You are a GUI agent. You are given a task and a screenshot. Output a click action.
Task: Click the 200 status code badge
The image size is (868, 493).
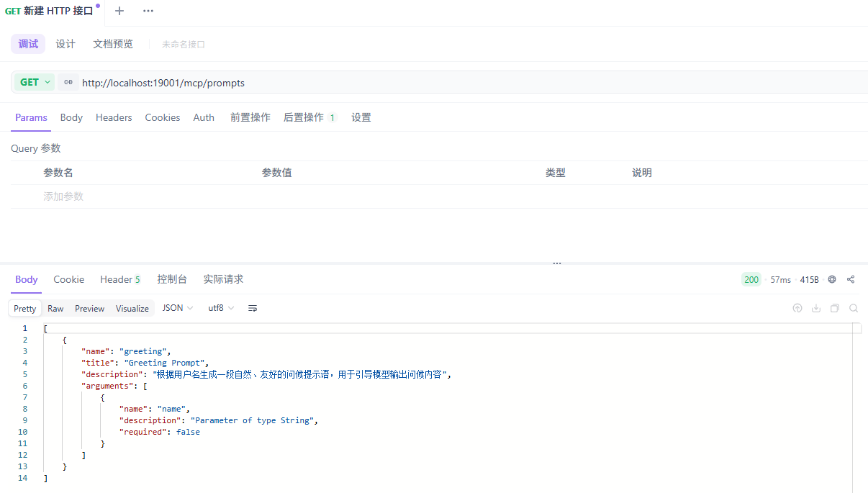751,279
